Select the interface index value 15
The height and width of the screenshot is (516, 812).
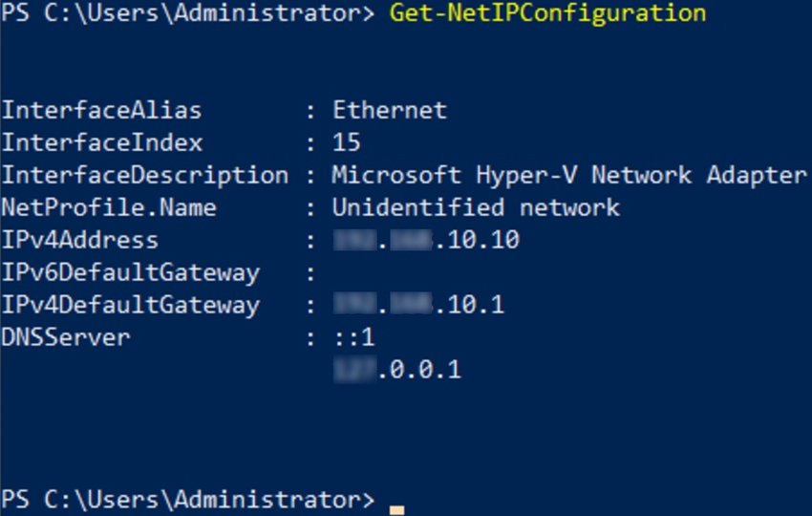[x=346, y=142]
